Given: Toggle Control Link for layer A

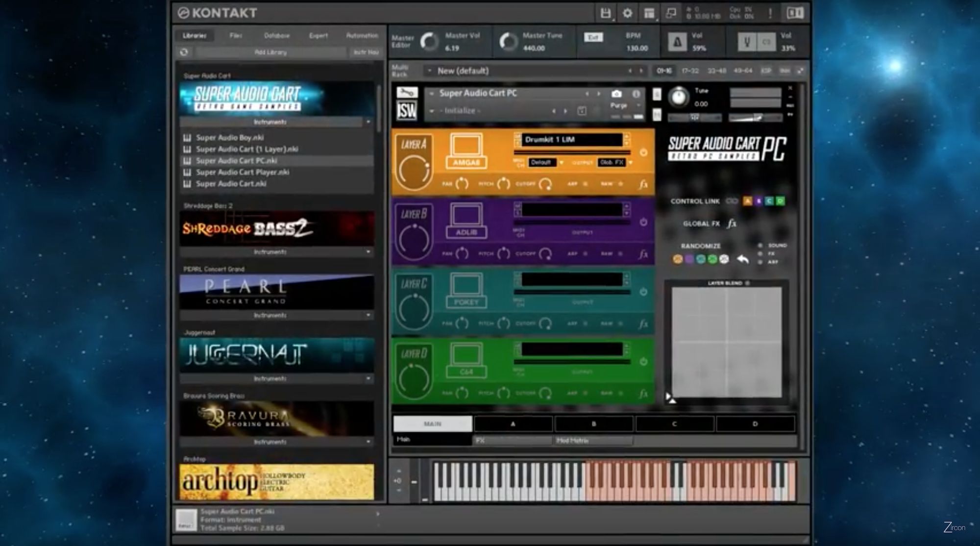Looking at the screenshot, I should coord(747,201).
